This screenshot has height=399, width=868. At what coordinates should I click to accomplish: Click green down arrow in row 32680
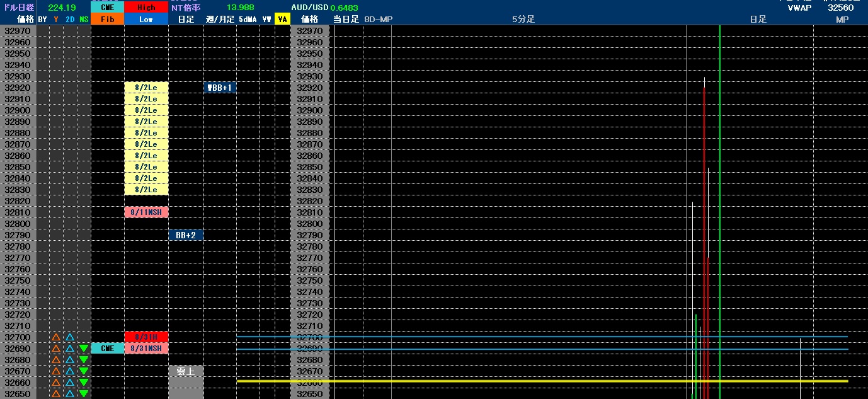pos(84,360)
